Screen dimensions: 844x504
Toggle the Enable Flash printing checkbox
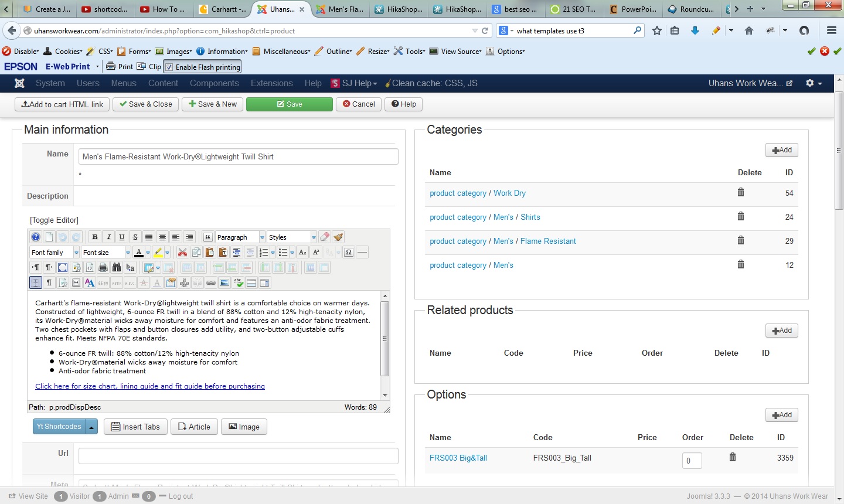click(169, 67)
